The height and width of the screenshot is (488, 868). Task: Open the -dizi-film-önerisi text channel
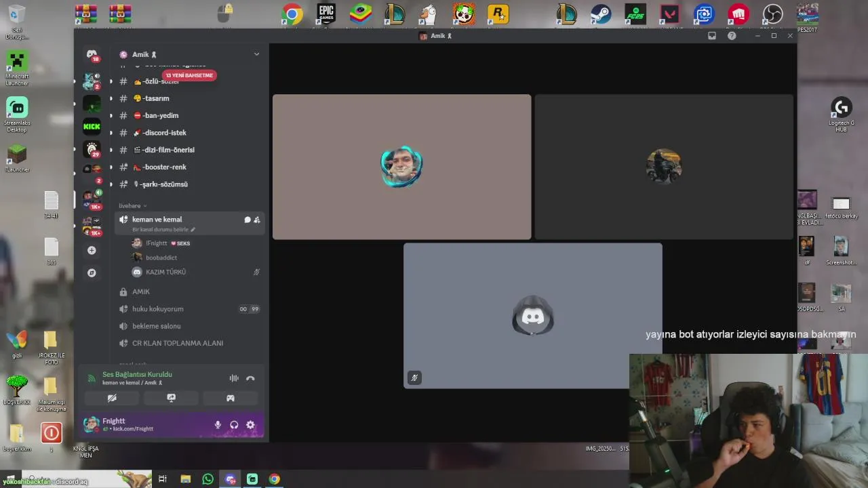click(x=189, y=150)
